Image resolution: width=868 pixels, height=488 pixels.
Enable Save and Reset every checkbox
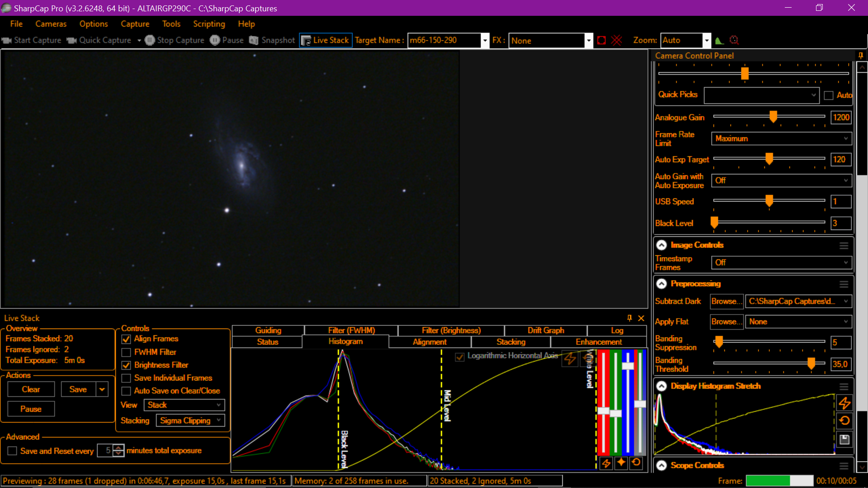12,450
